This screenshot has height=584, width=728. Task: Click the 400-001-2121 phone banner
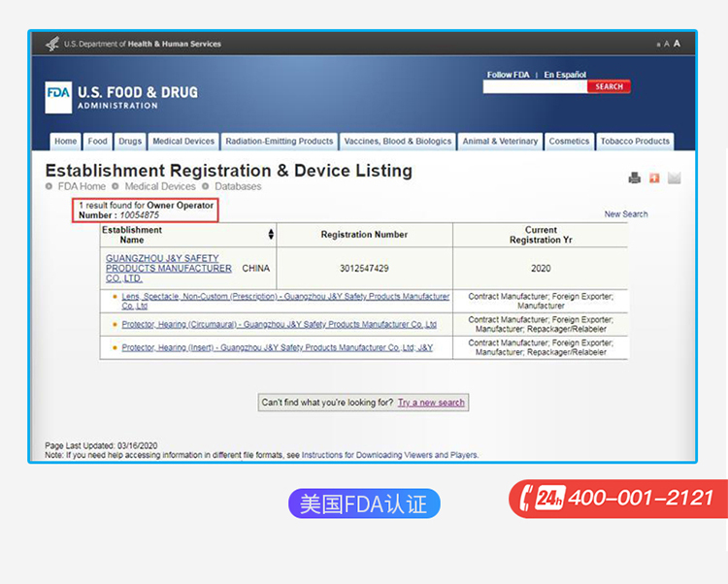pos(619,499)
